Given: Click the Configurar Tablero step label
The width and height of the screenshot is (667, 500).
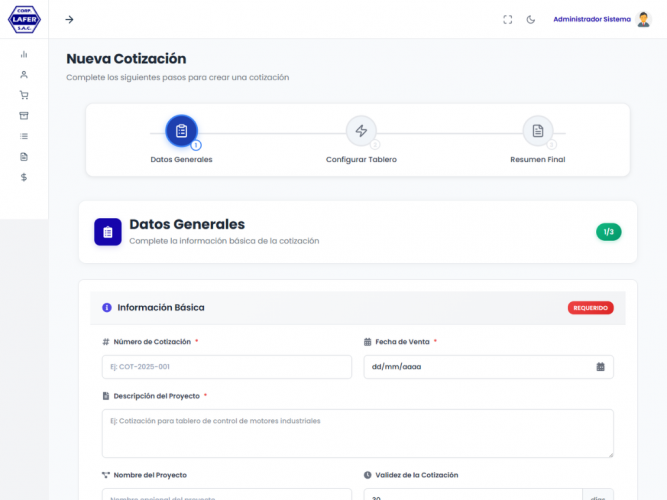Looking at the screenshot, I should click(361, 160).
